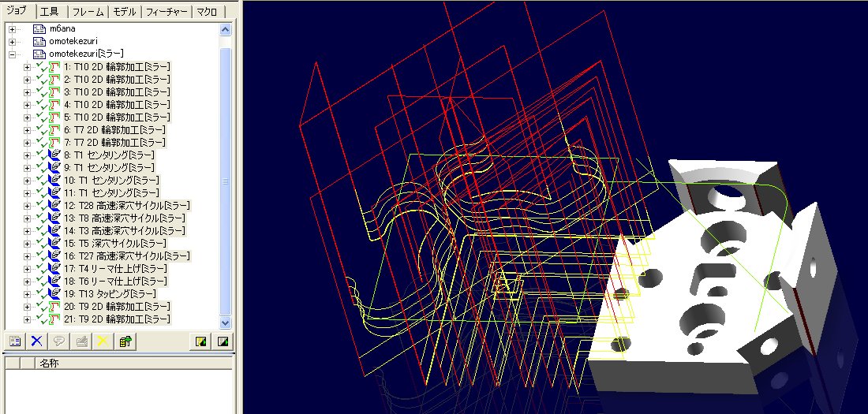The width and height of the screenshot is (868, 414).
Task: Click the tree scrollbar down arrow
Action: (x=225, y=323)
